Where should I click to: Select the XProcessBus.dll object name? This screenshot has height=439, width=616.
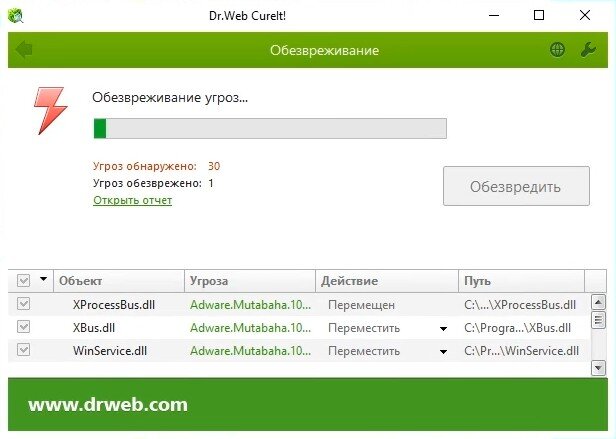coord(114,305)
